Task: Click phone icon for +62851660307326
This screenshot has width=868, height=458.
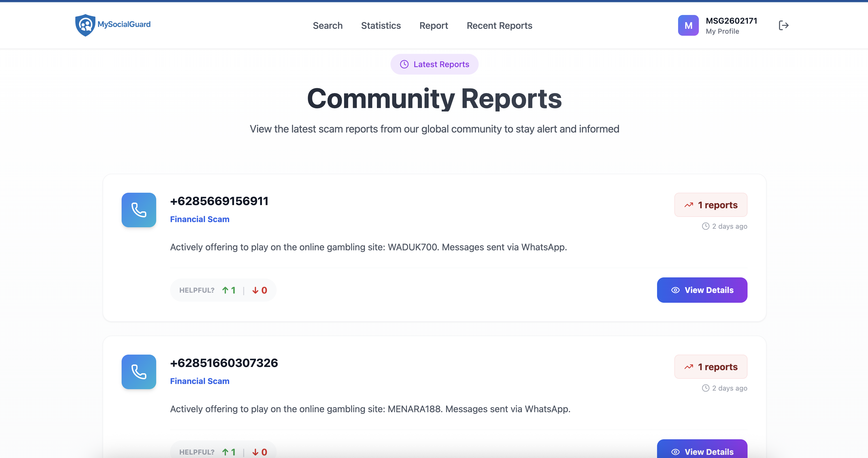Action: tap(139, 372)
